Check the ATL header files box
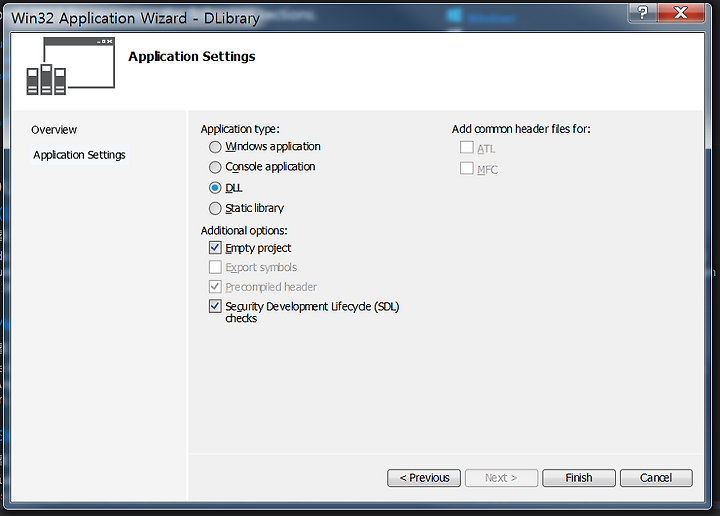Viewport: 720px width, 516px height. pos(467,147)
